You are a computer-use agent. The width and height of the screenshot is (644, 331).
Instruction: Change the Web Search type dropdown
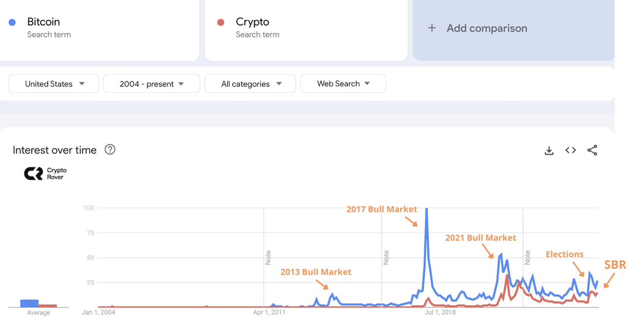click(343, 84)
